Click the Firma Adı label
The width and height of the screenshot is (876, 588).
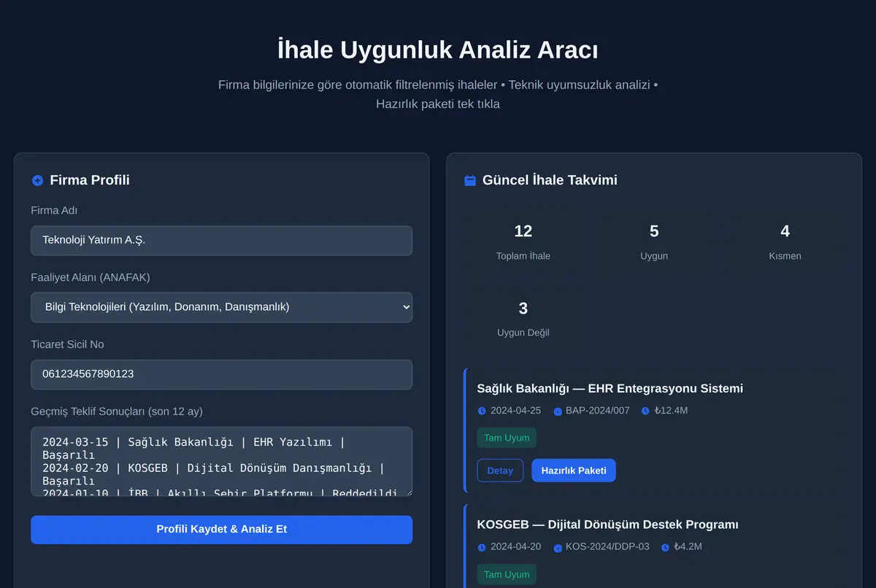[x=54, y=211]
